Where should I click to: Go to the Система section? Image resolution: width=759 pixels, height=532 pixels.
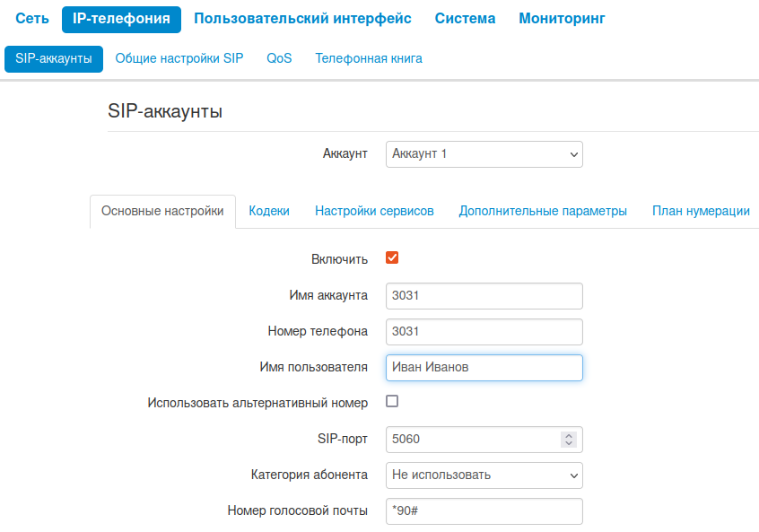point(465,19)
